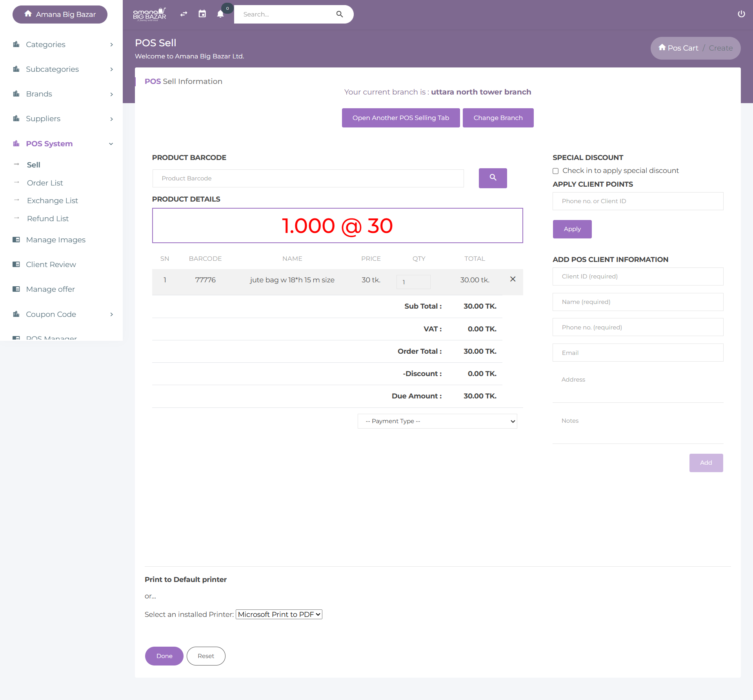Expand the Brands menu chevron
The height and width of the screenshot is (700, 753).
coord(111,94)
